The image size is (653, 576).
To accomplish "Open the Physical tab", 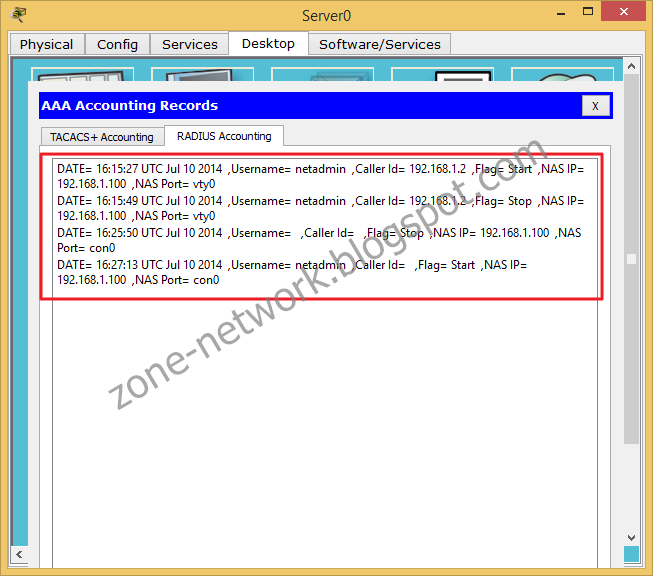I will tap(47, 44).
